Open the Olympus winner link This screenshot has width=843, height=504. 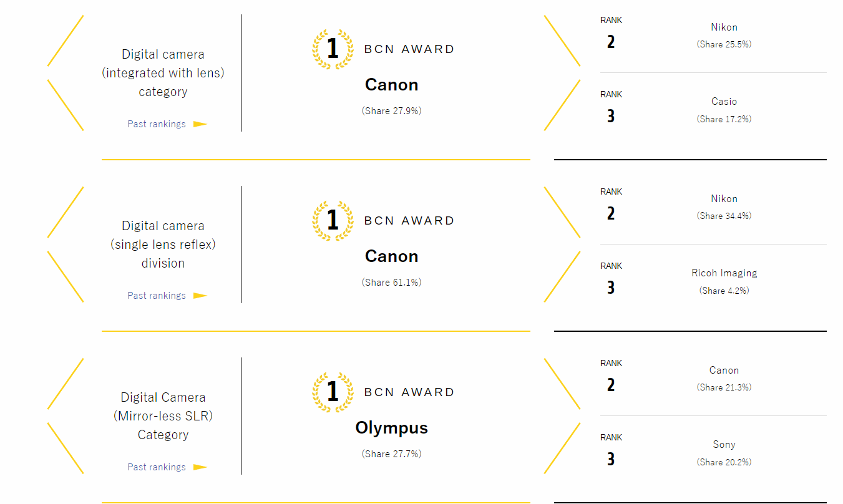pos(391,428)
